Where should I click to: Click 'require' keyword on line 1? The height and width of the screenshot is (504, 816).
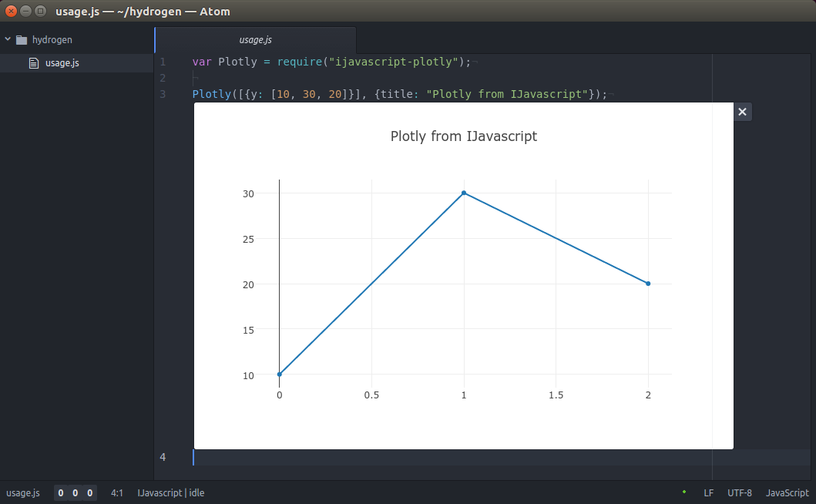pyautogui.click(x=300, y=62)
